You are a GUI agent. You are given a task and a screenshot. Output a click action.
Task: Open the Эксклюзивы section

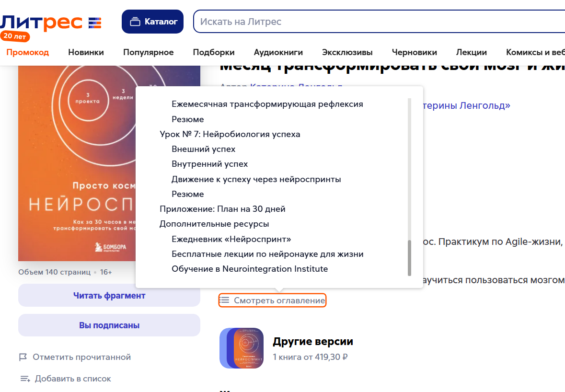click(347, 52)
